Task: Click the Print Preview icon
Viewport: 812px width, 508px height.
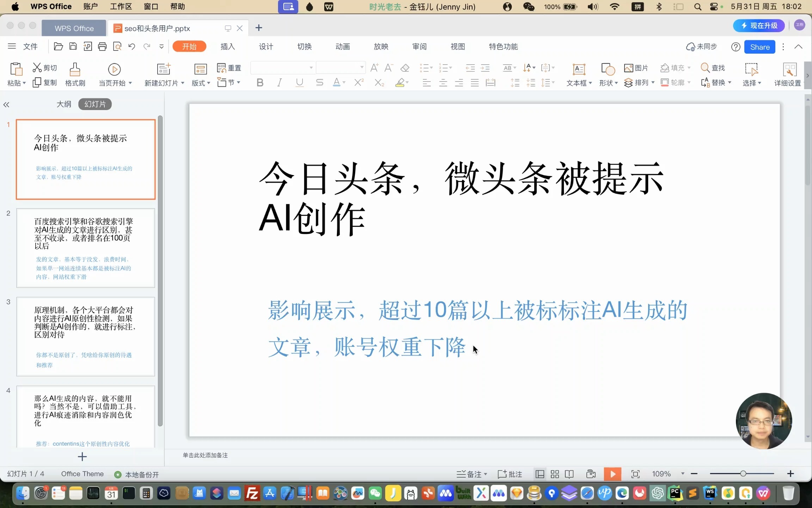Action: click(117, 46)
